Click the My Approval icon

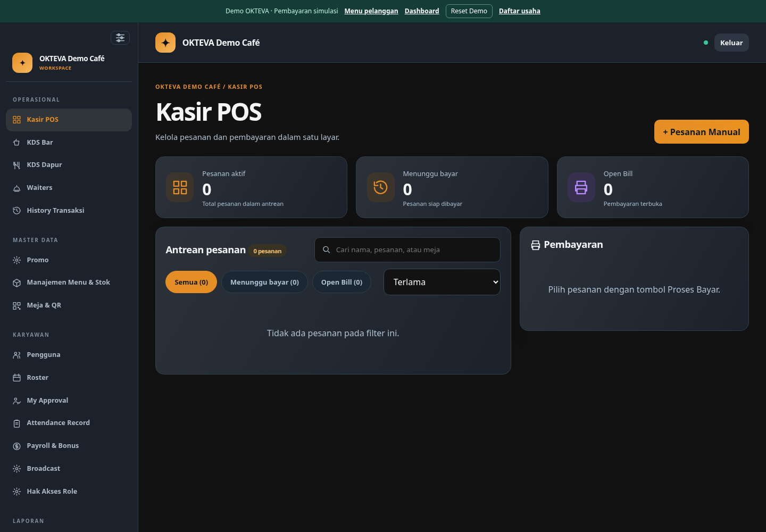[x=16, y=401]
